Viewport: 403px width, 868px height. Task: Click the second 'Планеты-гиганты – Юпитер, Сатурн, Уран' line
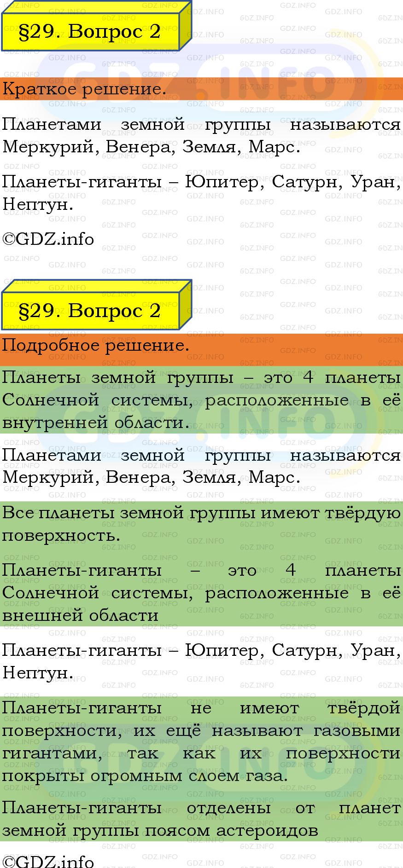pyautogui.click(x=201, y=650)
